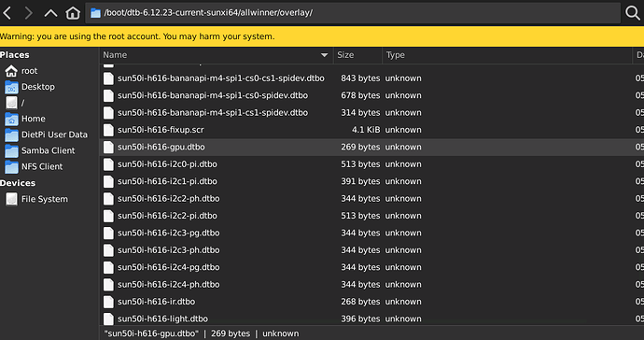Sort files by Type column
Screen dimensions: 644x340
(x=508, y=55)
